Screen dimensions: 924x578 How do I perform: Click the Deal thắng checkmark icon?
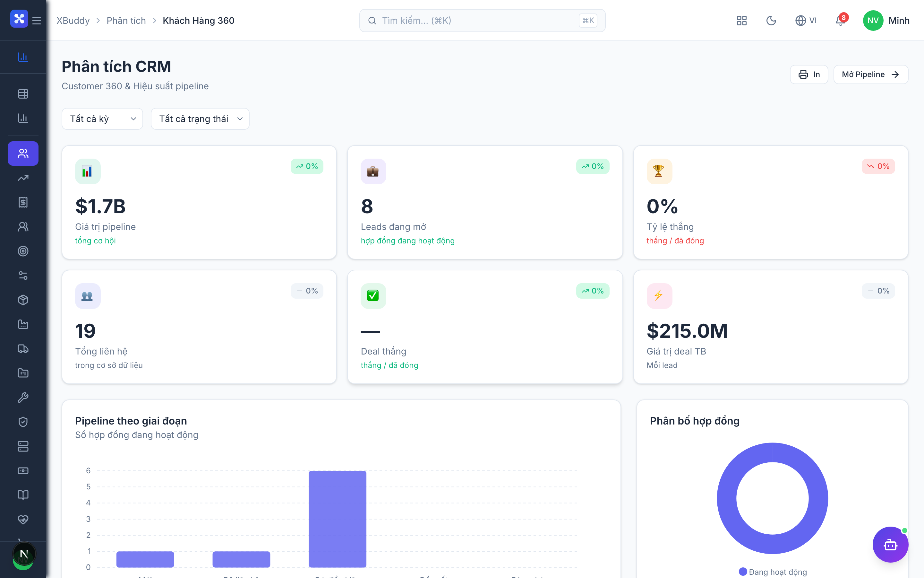373,296
